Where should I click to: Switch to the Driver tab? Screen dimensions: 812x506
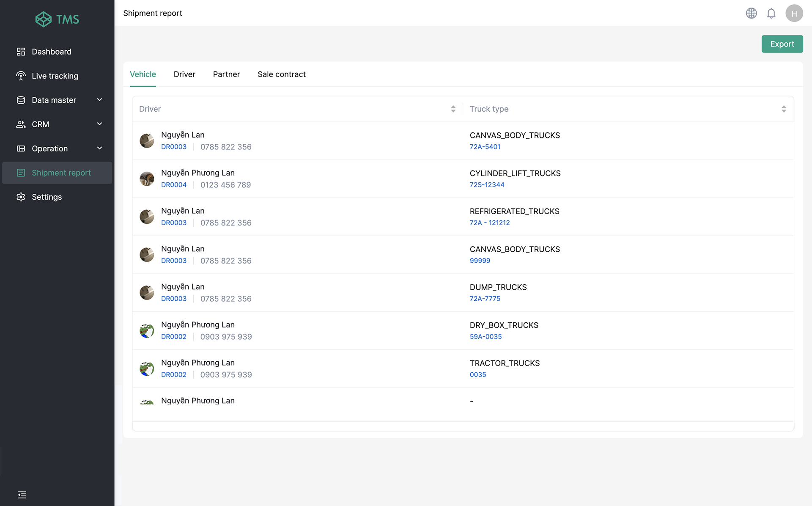click(184, 74)
